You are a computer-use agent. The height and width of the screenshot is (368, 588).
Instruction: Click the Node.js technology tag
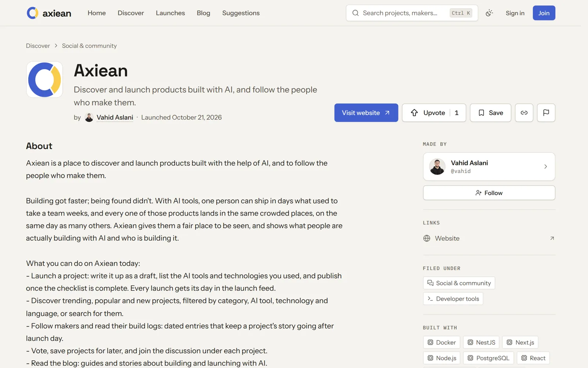(442, 358)
